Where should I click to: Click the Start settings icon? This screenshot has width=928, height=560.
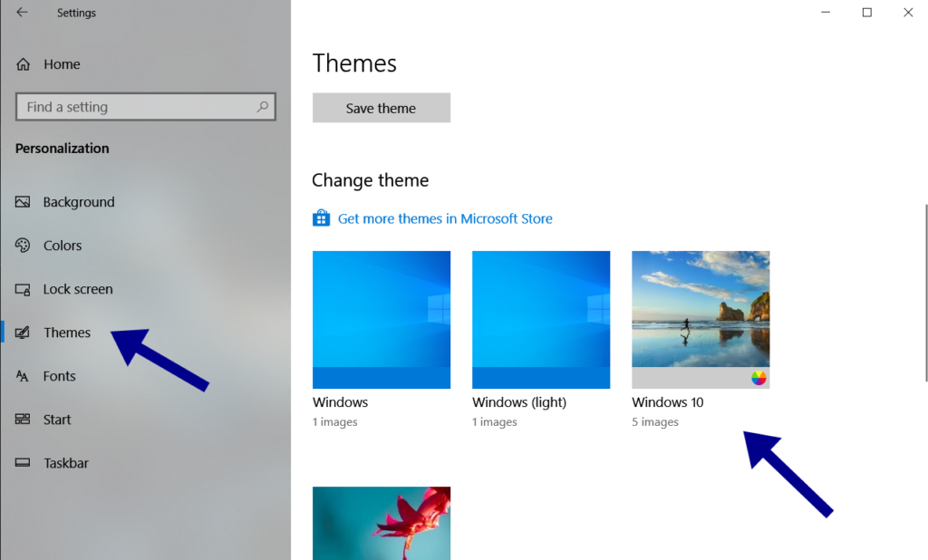[x=22, y=419]
